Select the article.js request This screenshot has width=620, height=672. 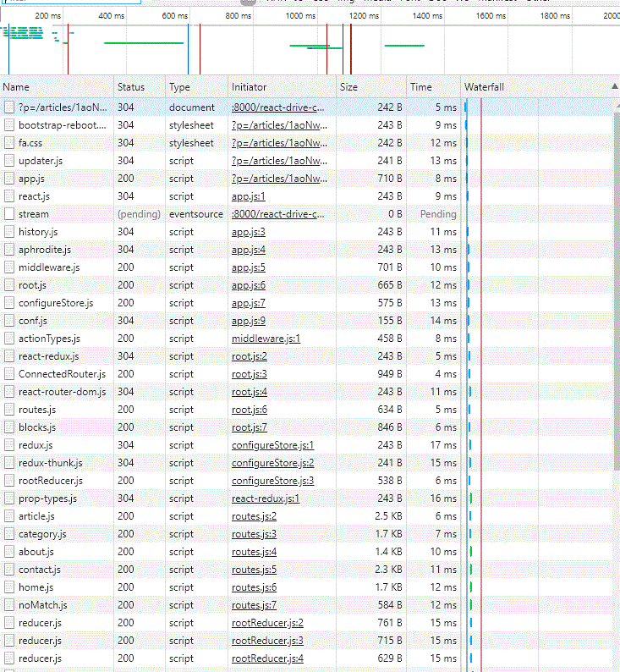tap(306, 516)
